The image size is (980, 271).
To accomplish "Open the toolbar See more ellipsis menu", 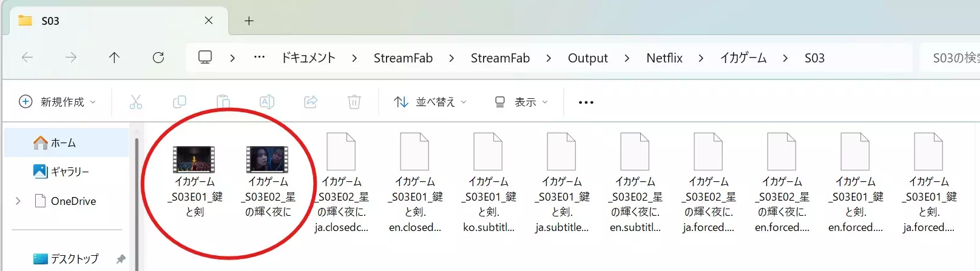I will pos(586,102).
